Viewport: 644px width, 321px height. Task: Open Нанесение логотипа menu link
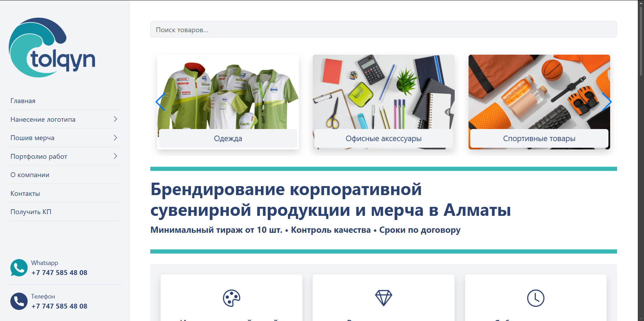[x=43, y=119]
